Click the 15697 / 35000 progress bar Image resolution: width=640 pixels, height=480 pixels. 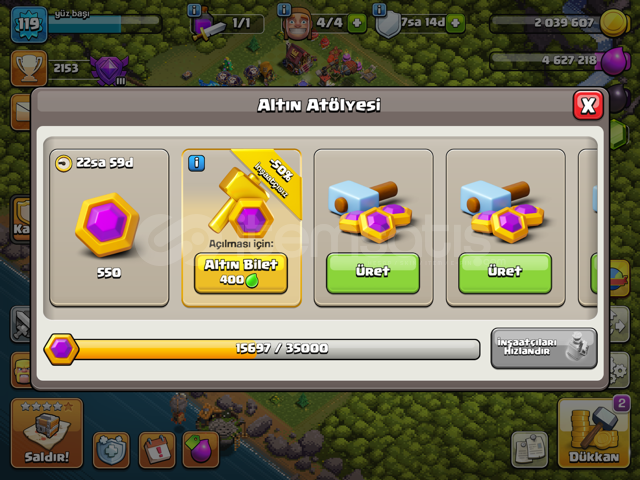[262, 349]
